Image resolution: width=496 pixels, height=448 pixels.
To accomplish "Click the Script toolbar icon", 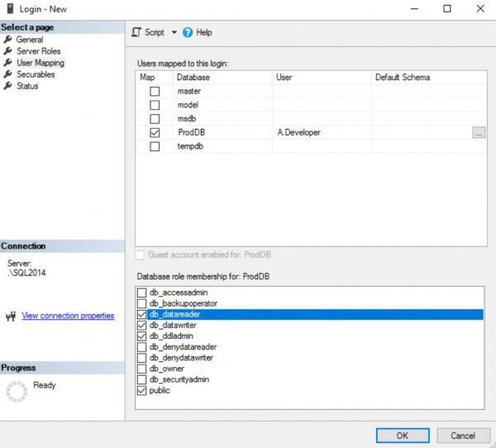I will (137, 32).
